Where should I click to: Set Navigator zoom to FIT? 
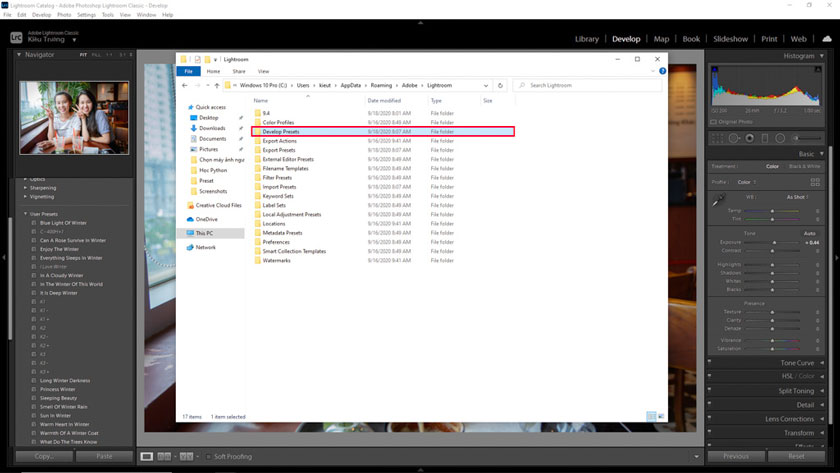pos(83,55)
